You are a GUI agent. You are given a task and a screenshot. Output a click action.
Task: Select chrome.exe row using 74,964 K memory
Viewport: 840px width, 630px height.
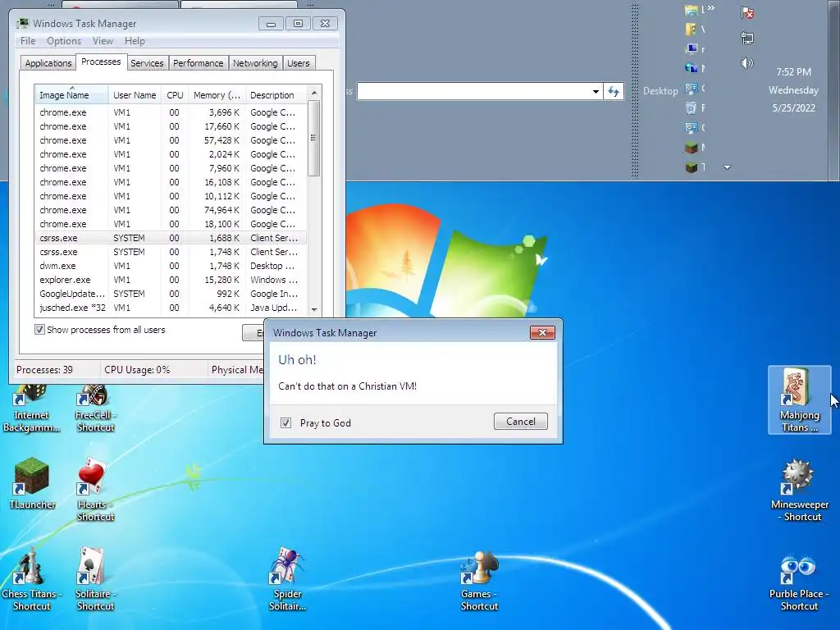tap(171, 210)
